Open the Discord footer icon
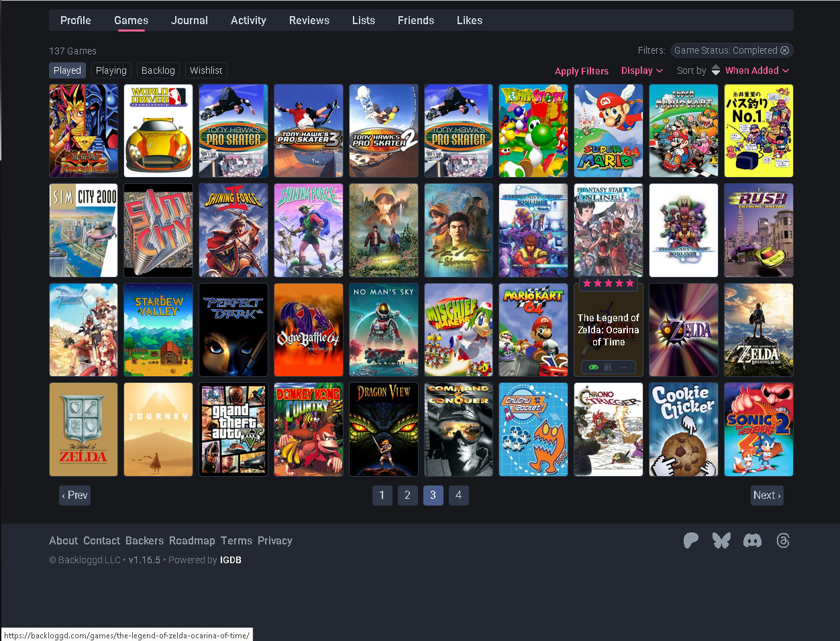Image resolution: width=840 pixels, height=641 pixels. click(753, 540)
